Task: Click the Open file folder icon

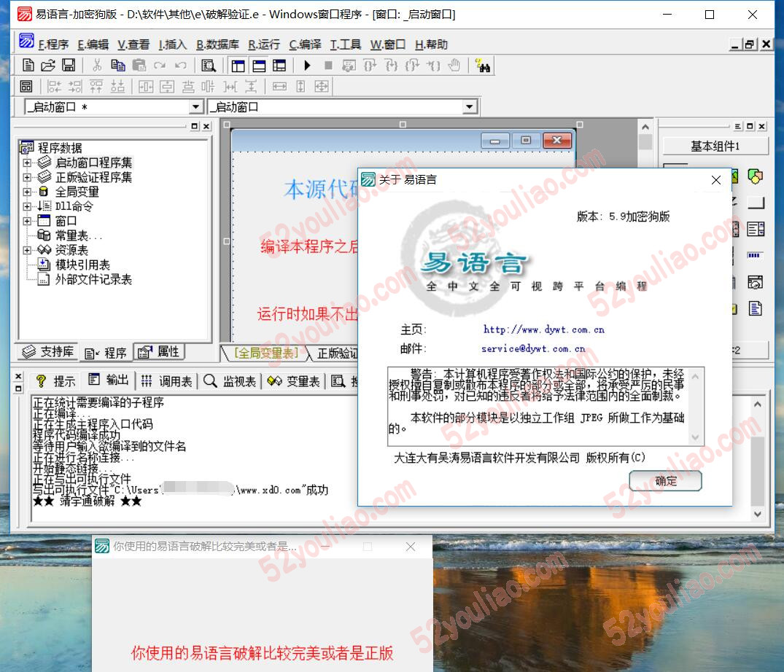Action: (48, 66)
